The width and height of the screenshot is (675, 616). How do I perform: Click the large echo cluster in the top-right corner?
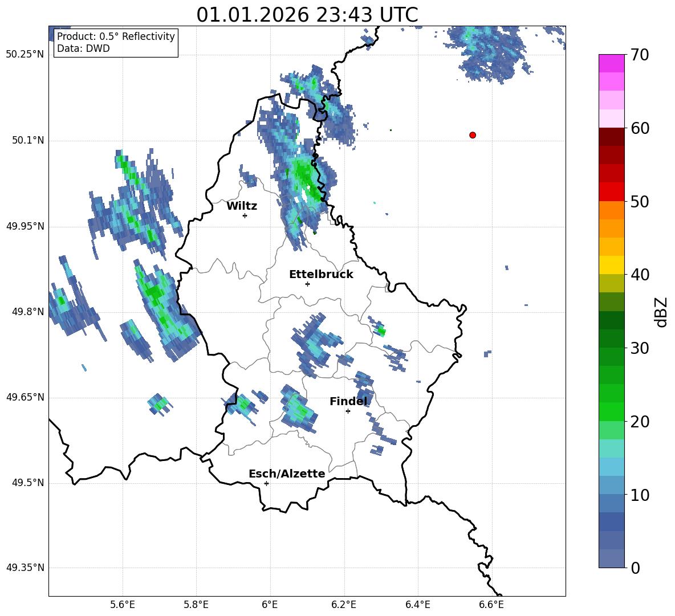tap(489, 52)
